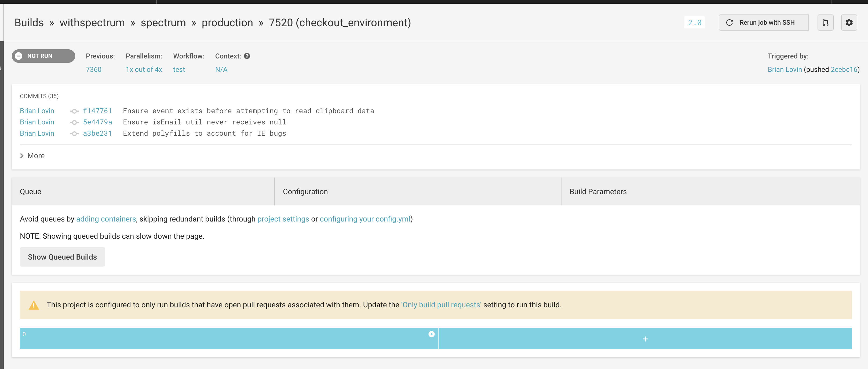The height and width of the screenshot is (369, 868).
Task: Open previous build 7360 link
Action: tap(93, 69)
